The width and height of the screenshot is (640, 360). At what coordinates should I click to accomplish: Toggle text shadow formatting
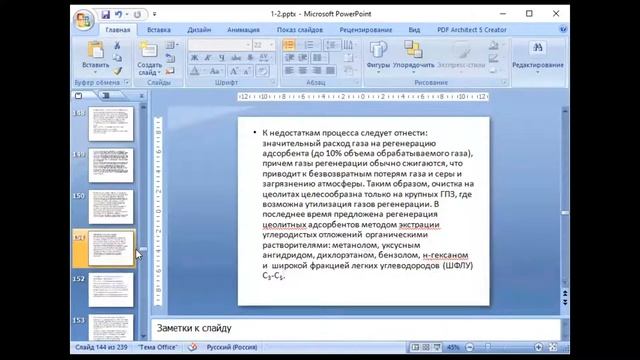(x=250, y=58)
